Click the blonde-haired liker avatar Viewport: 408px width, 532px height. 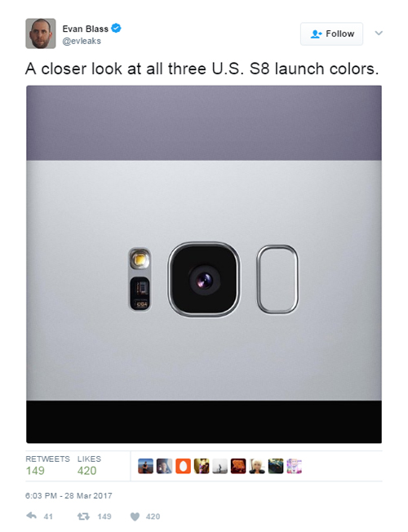point(257,466)
